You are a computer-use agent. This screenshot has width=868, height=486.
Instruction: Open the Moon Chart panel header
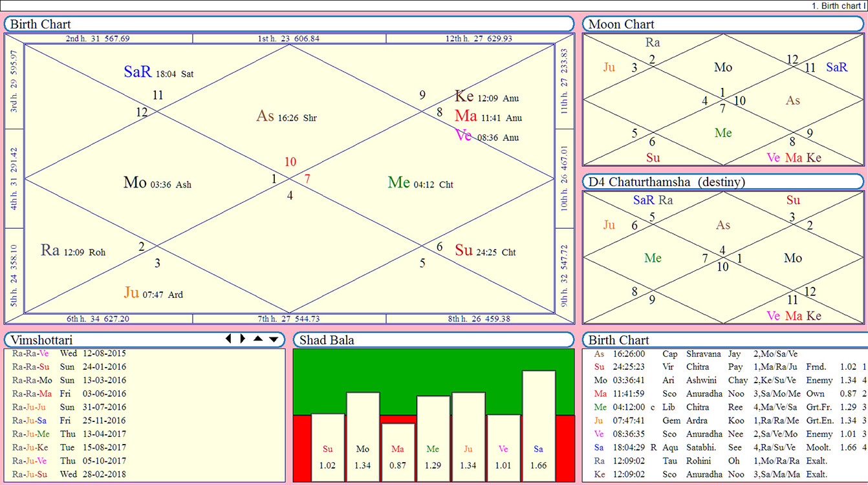click(723, 25)
